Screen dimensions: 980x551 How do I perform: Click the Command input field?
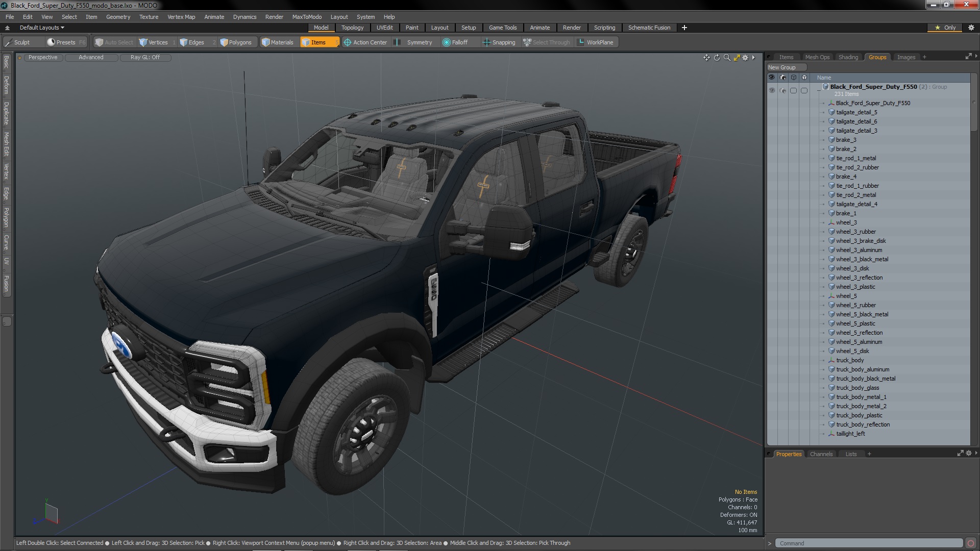868,543
